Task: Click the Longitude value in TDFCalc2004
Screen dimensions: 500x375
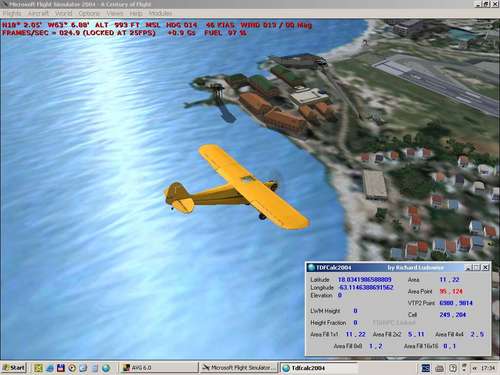Action: pyautogui.click(x=366, y=287)
